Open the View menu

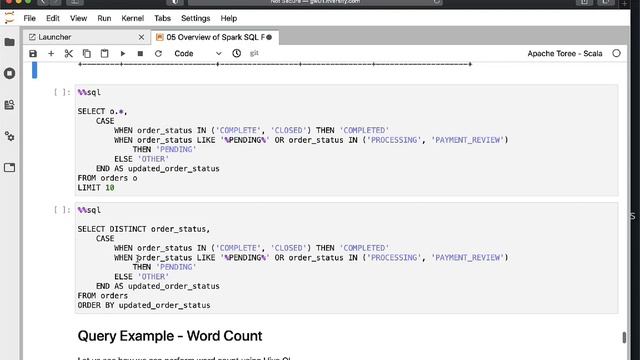[x=78, y=18]
